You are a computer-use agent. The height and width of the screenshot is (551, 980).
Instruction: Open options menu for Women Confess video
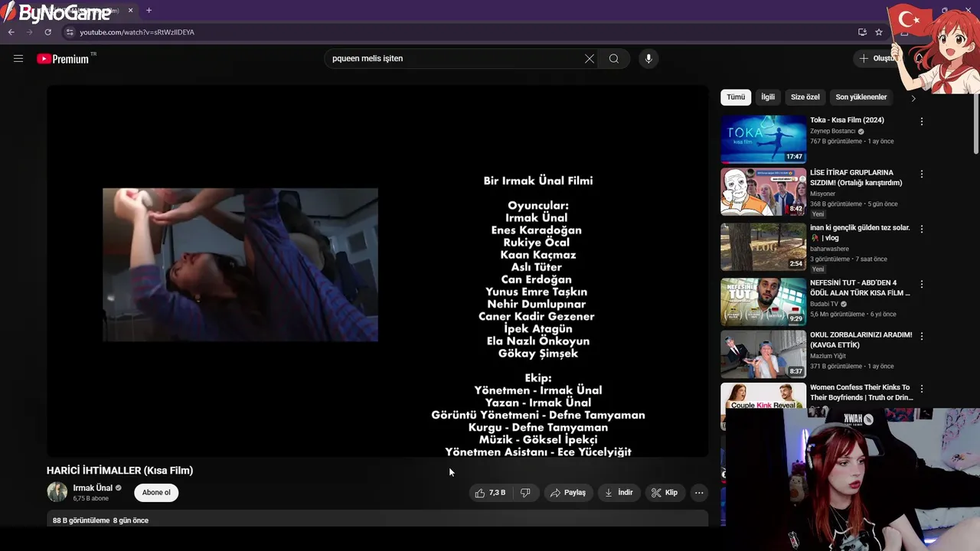(x=922, y=389)
